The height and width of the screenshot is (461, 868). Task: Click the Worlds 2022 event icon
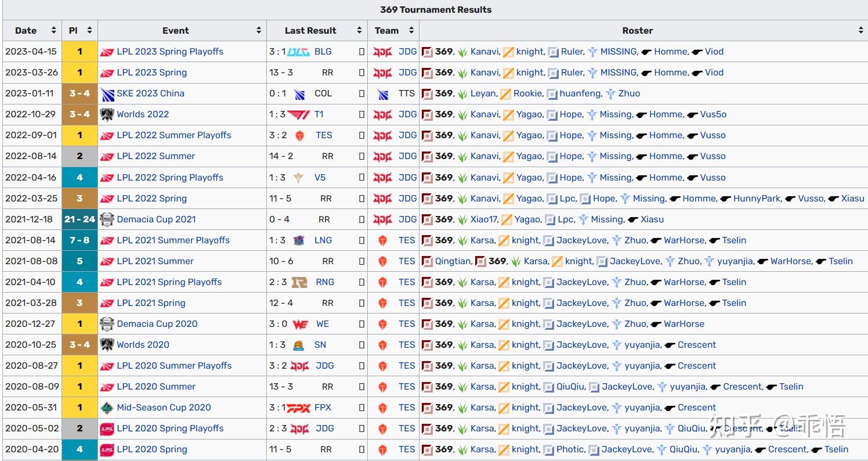point(108,114)
